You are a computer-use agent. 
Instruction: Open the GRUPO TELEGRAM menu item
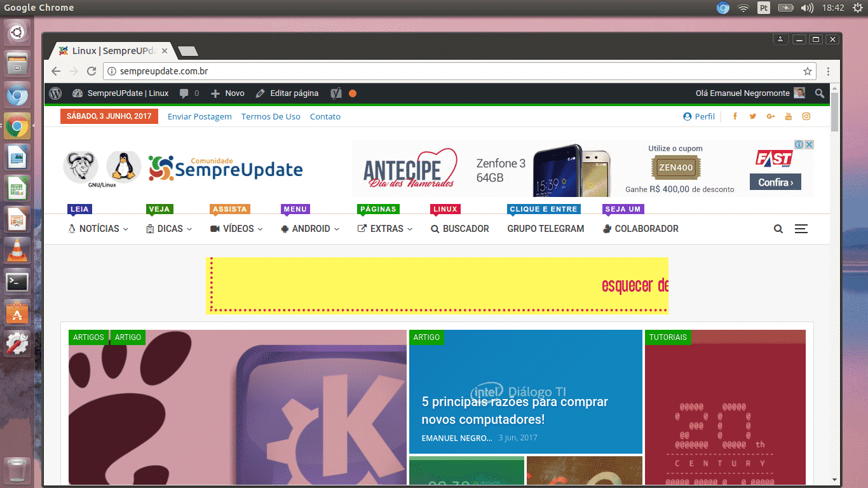pyautogui.click(x=546, y=229)
